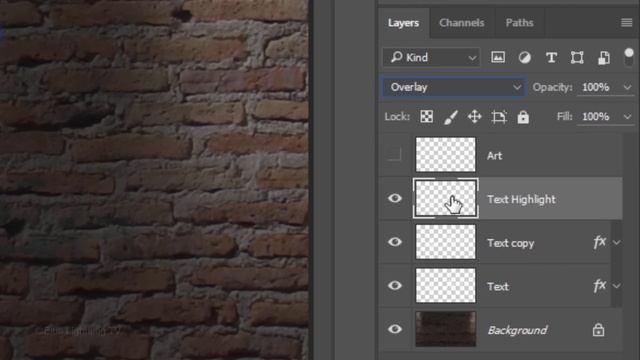Prevent auto-nesting into artboards lock
This screenshot has height=360, width=640.
(499, 117)
